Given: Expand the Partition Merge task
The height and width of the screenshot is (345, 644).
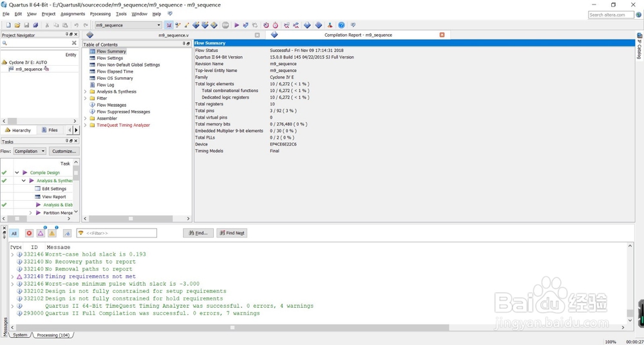Looking at the screenshot, I should [x=30, y=213].
